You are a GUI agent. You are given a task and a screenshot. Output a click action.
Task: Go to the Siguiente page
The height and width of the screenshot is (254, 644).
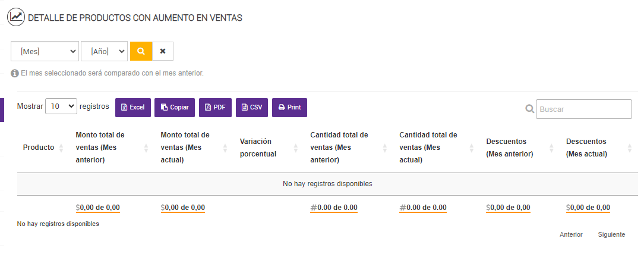click(x=611, y=235)
